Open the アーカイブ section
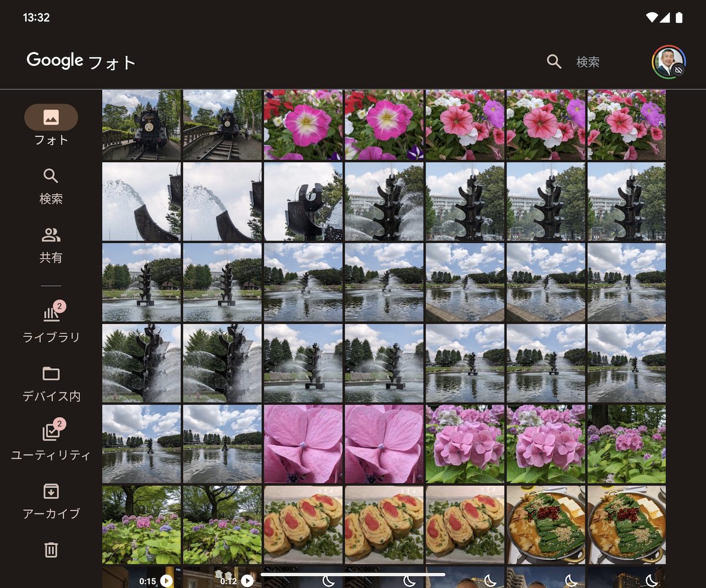This screenshot has height=588, width=706. tap(51, 502)
